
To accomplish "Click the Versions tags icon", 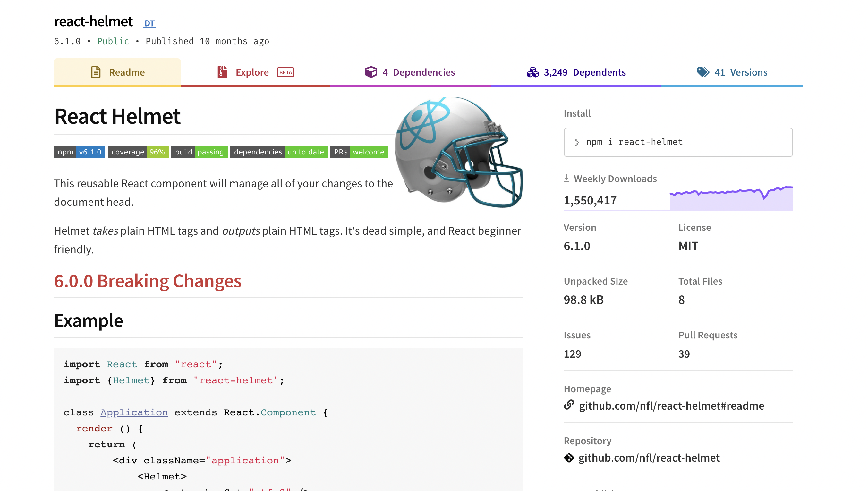I will (703, 72).
